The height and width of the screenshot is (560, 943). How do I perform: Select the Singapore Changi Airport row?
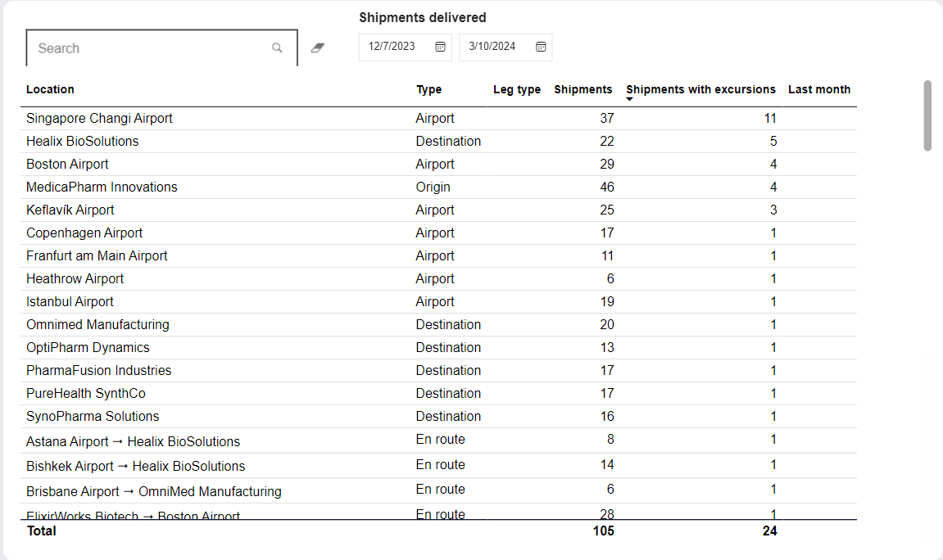(438, 119)
